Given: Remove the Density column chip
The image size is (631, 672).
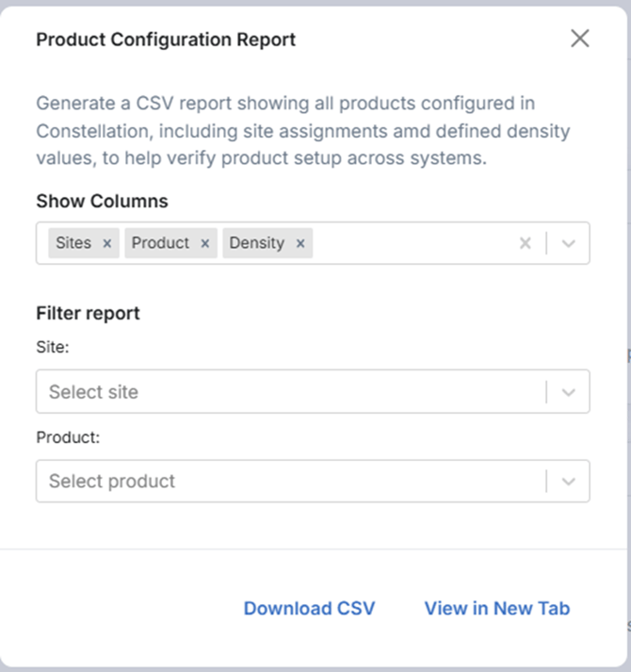Looking at the screenshot, I should (300, 243).
